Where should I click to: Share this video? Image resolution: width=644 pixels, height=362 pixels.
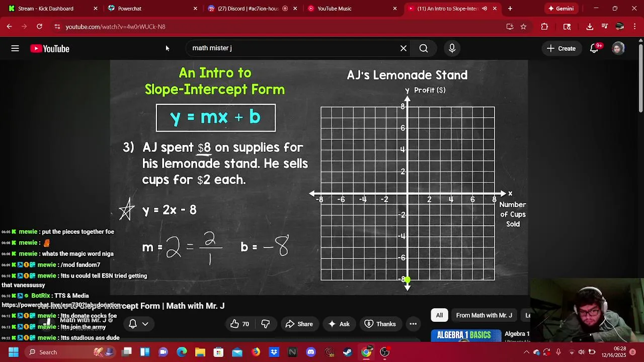click(x=299, y=324)
